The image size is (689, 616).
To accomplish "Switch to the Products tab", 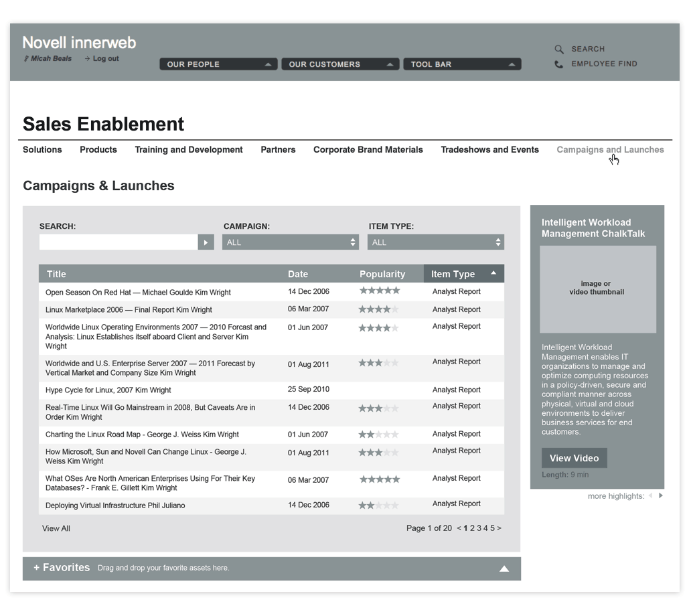I will (x=98, y=149).
